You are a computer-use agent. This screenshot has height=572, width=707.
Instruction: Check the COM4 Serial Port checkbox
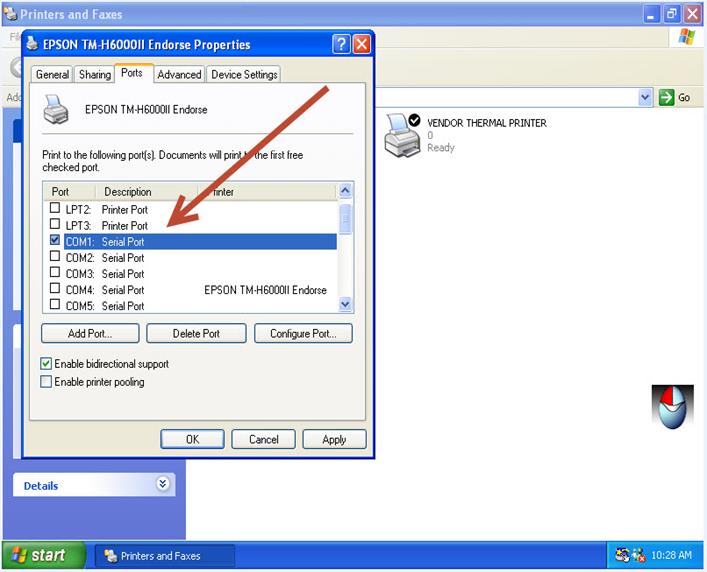(x=55, y=288)
